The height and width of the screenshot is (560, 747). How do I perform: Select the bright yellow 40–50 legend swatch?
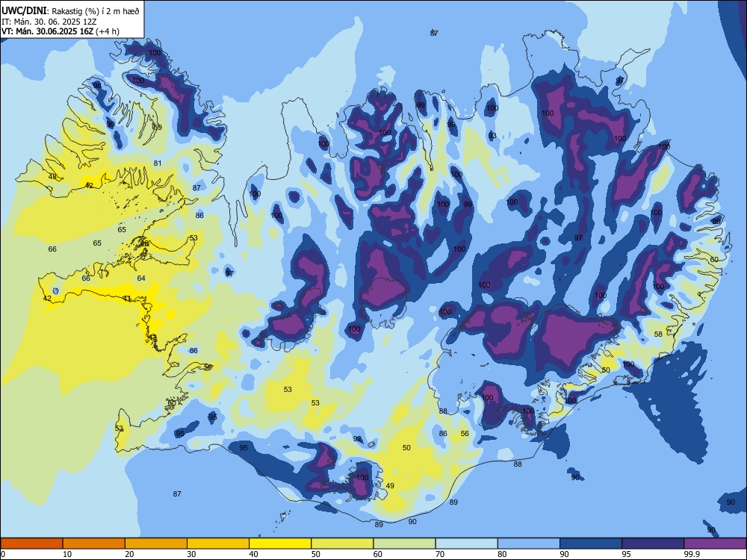tap(280, 544)
